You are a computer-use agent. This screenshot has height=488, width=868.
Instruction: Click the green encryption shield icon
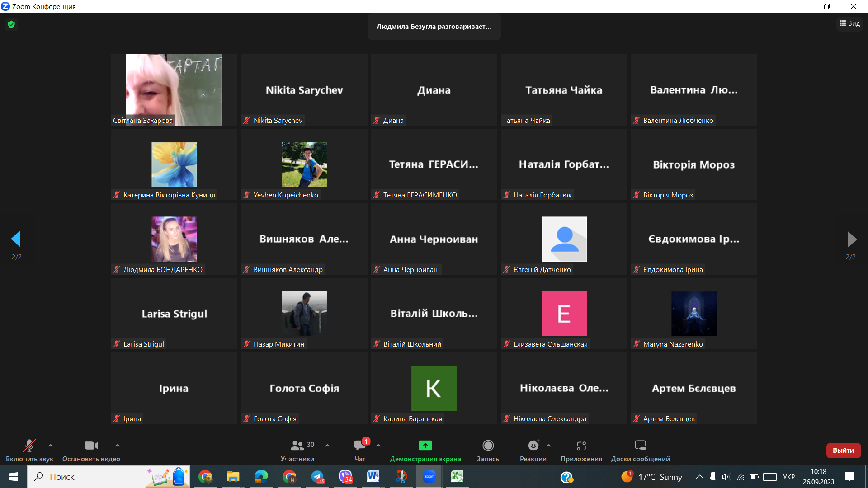11,24
